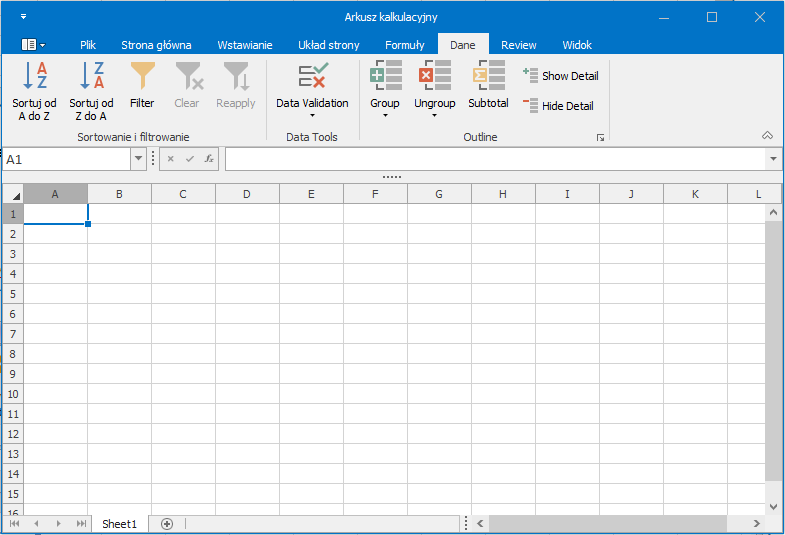Click the sheet tab splitter handle
The width and height of the screenshot is (785, 535).
466,523
